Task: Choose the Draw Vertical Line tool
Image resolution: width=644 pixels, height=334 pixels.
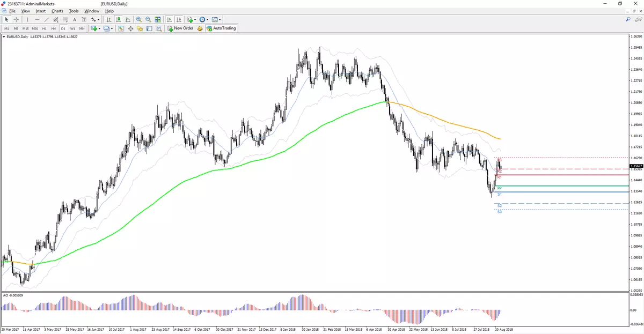Action: 27,19
